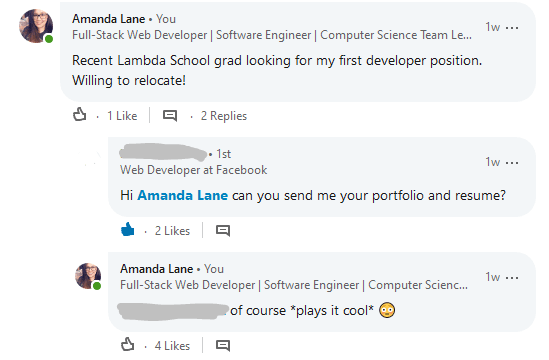549x360 pixels.
Task: Open options menu on top comment
Action: (512, 27)
